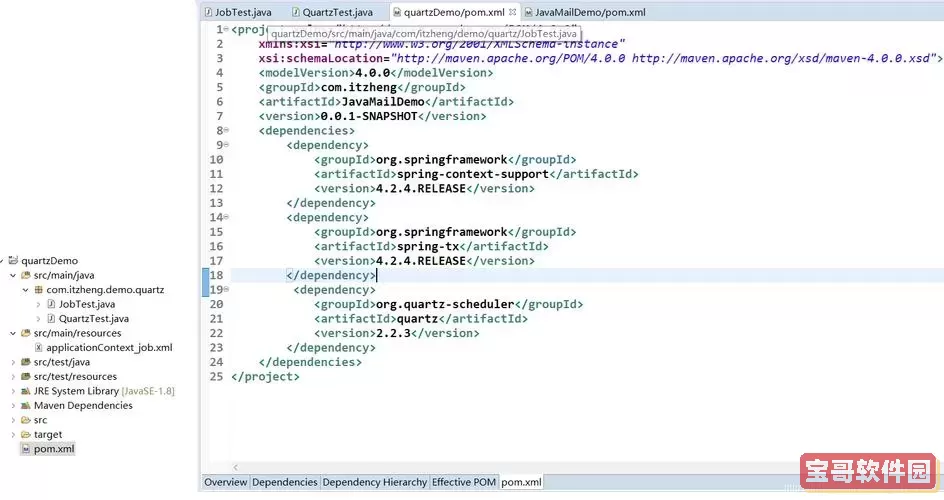Click the JobTest.java file icon in tree
This screenshot has height=500, width=944.
51,304
